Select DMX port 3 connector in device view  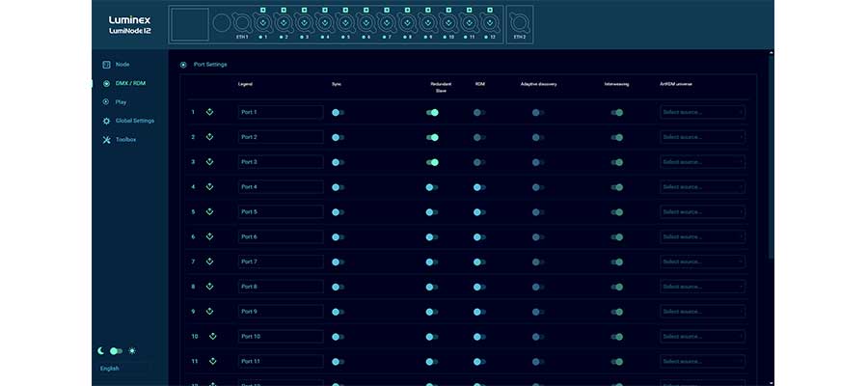pyautogui.click(x=304, y=23)
